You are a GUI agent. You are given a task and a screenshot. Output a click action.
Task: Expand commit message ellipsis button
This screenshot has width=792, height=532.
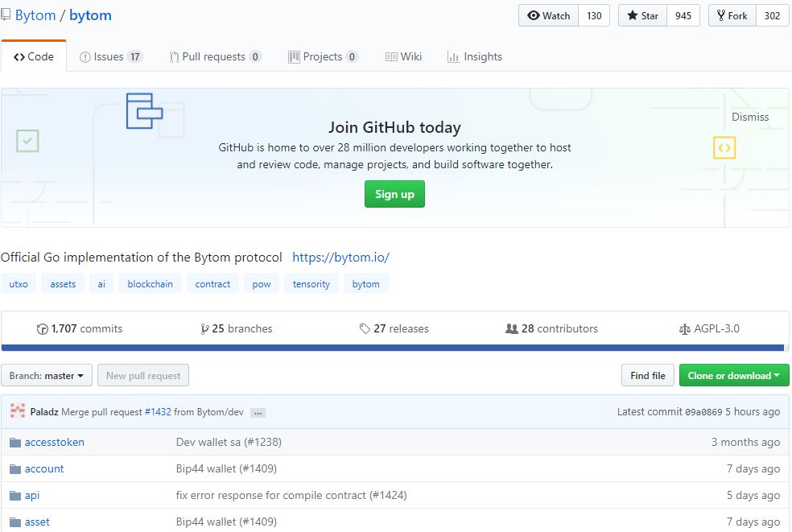[258, 413]
